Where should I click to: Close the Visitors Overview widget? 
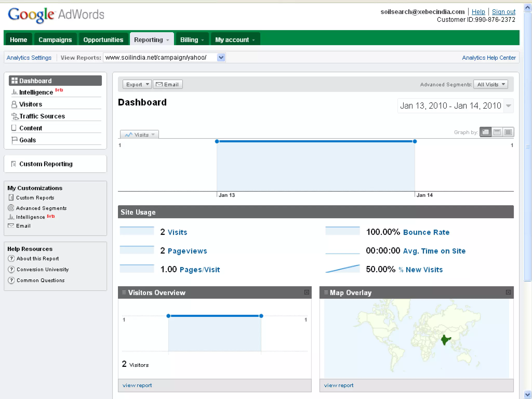307,292
